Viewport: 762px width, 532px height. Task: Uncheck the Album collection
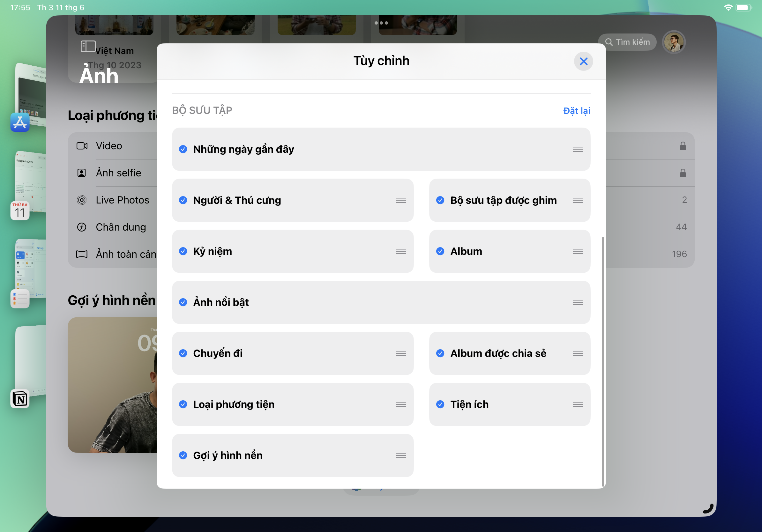(x=440, y=251)
